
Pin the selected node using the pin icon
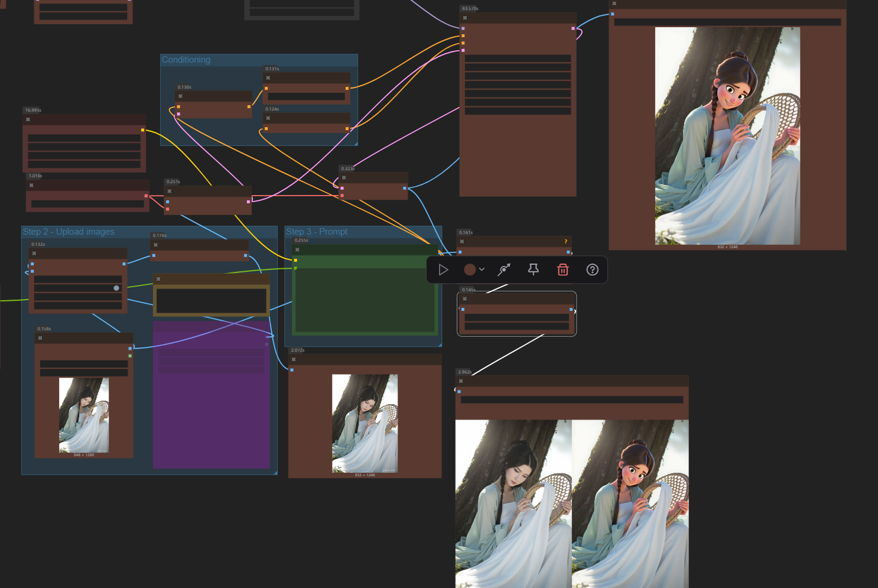point(533,270)
